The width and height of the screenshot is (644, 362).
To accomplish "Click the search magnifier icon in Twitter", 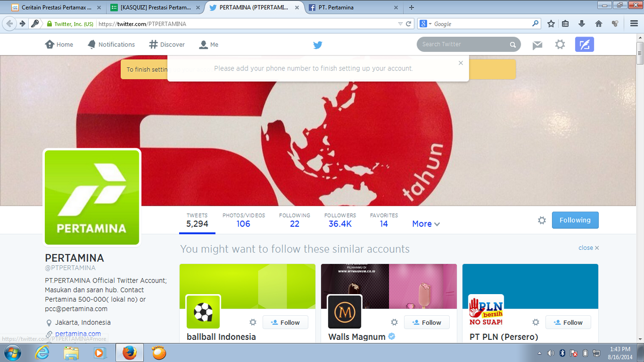I will pyautogui.click(x=513, y=45).
